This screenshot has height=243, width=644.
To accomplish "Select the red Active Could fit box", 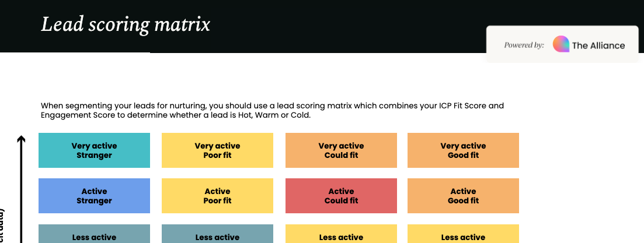I will tap(341, 196).
